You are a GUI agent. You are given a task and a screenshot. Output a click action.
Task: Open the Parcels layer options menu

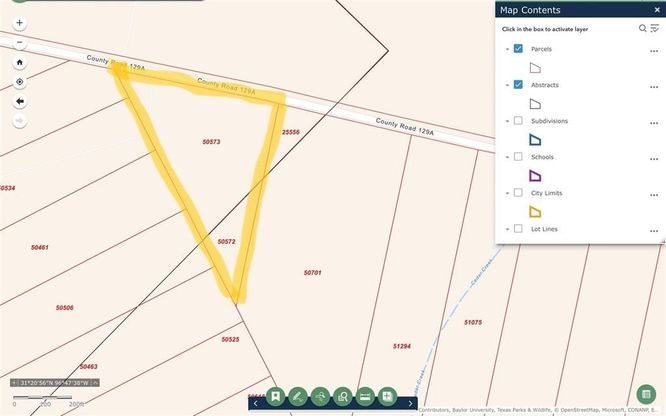click(654, 49)
